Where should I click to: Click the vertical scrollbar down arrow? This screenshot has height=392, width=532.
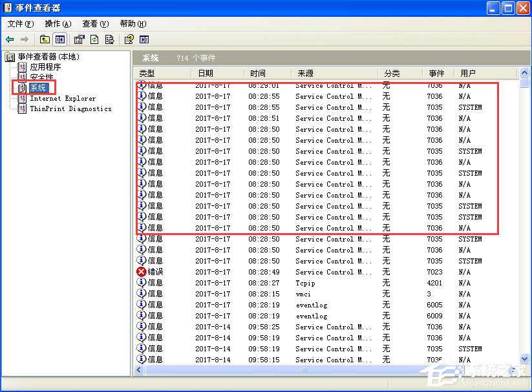525,359
